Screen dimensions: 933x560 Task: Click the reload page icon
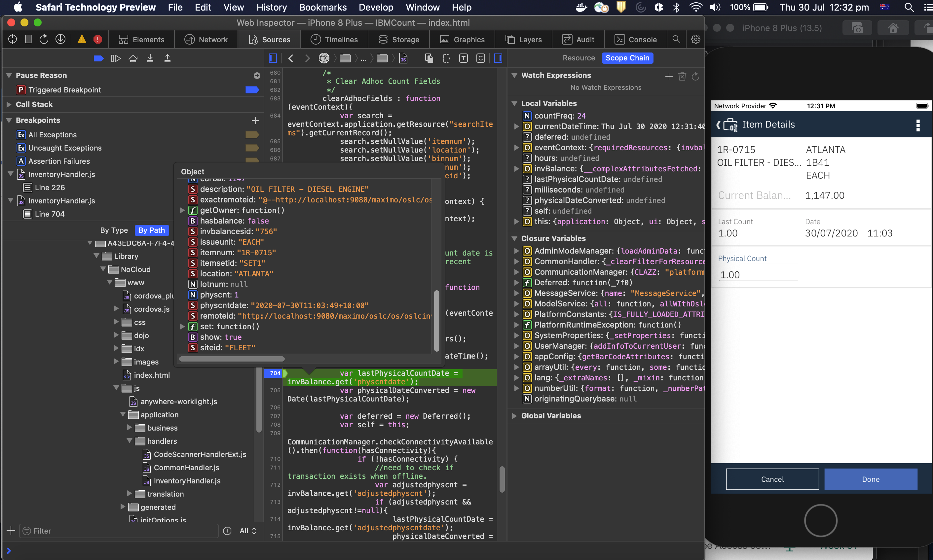(x=44, y=39)
